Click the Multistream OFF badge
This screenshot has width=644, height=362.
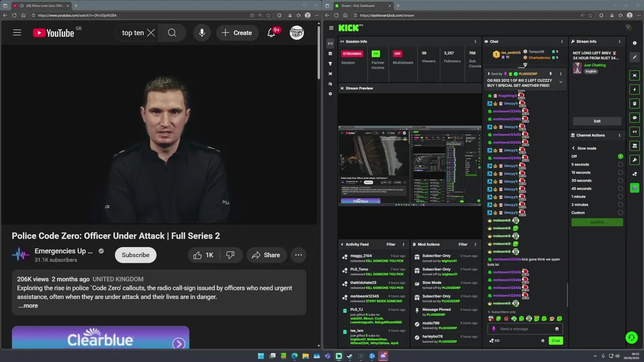pyautogui.click(x=397, y=54)
